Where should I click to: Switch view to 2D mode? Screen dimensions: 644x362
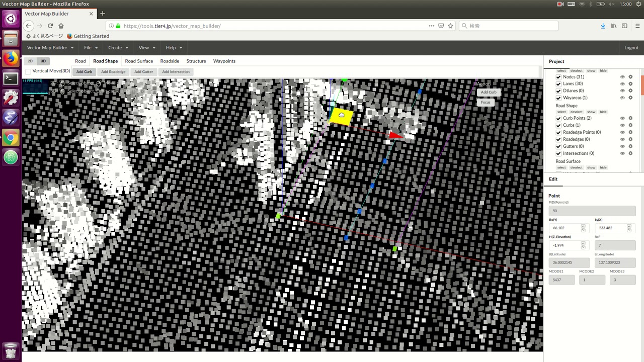click(x=30, y=61)
